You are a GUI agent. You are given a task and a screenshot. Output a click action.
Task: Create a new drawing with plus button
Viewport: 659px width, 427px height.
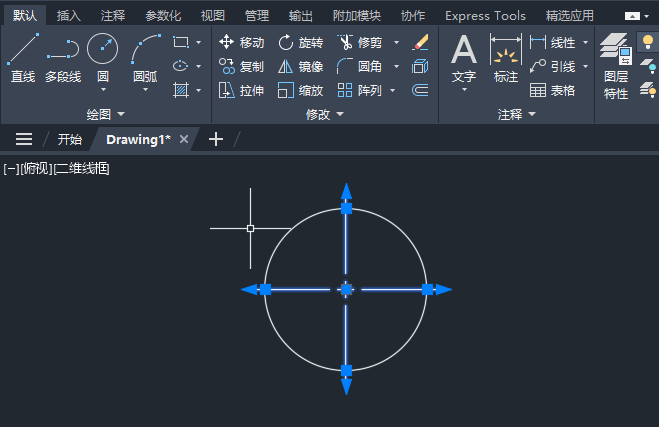point(216,139)
